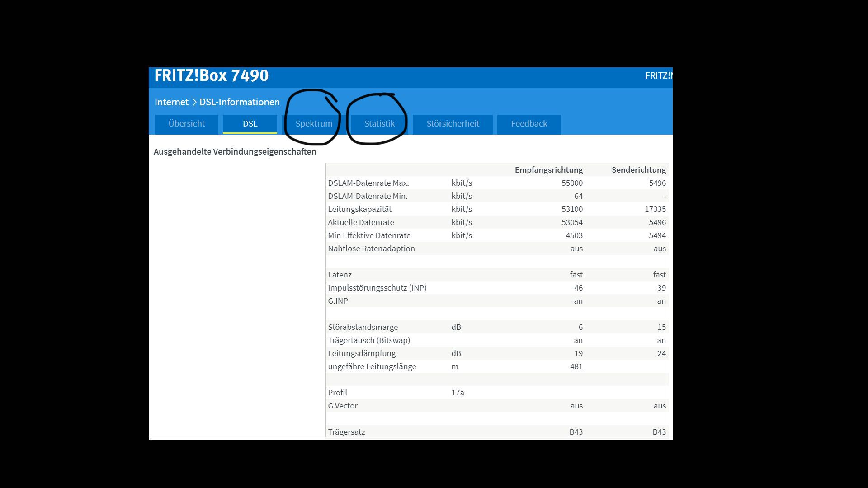Select the G.INP row label
This screenshot has width=868, height=488.
coord(338,301)
